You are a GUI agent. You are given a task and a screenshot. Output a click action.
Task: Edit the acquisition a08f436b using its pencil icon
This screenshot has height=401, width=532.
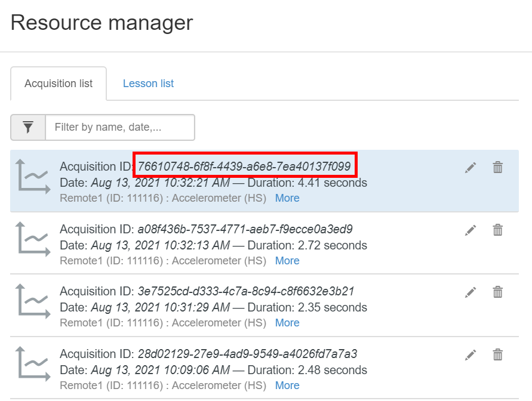471,230
